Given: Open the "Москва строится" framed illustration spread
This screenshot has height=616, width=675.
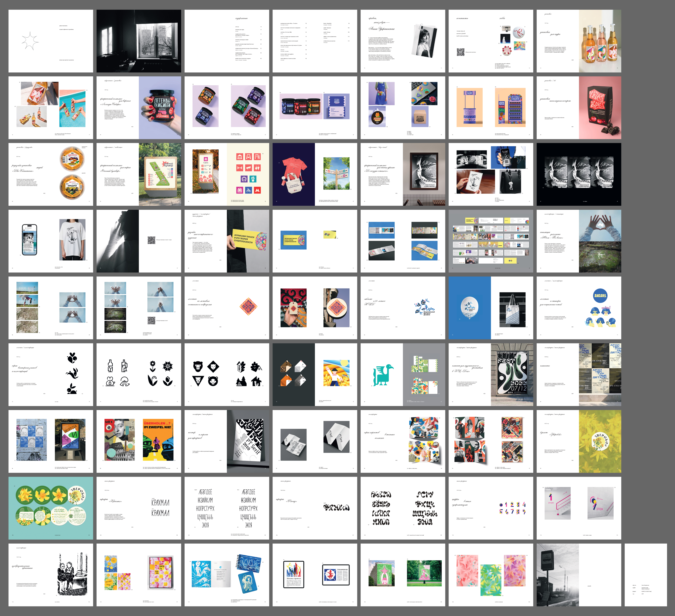Looking at the screenshot, I should point(315,575).
